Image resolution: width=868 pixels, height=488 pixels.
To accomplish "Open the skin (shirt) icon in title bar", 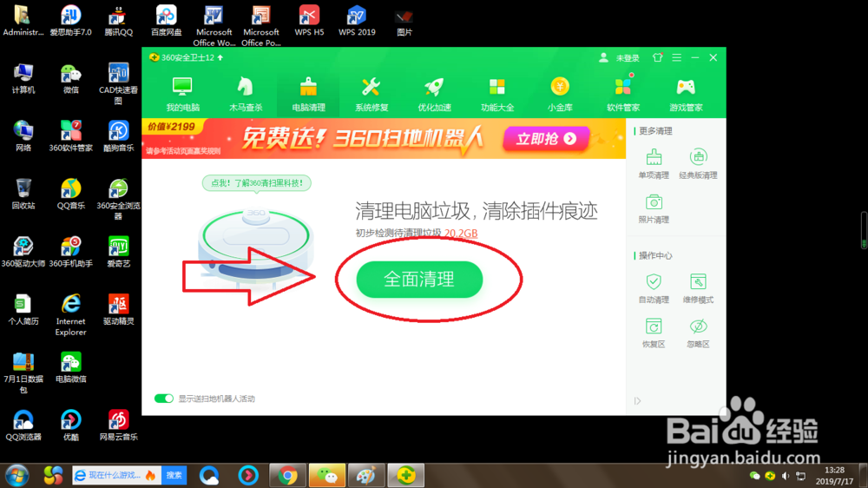I will click(x=657, y=57).
